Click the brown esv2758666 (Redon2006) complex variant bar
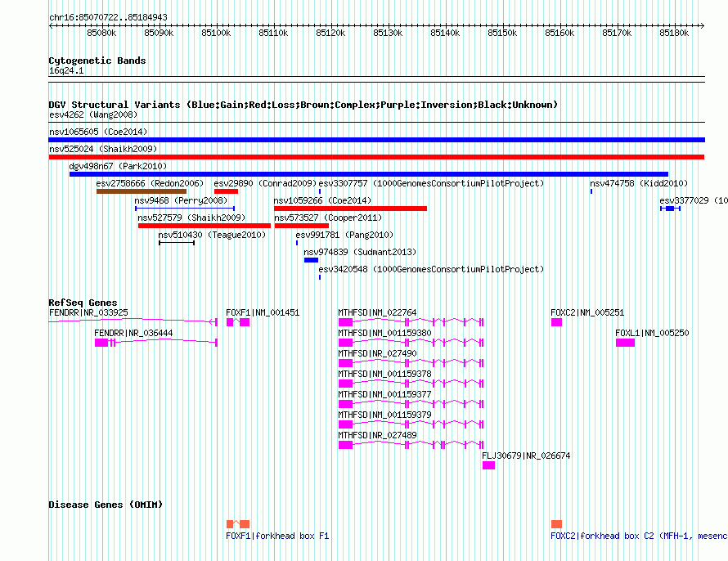The width and height of the screenshot is (728, 561). tap(142, 191)
